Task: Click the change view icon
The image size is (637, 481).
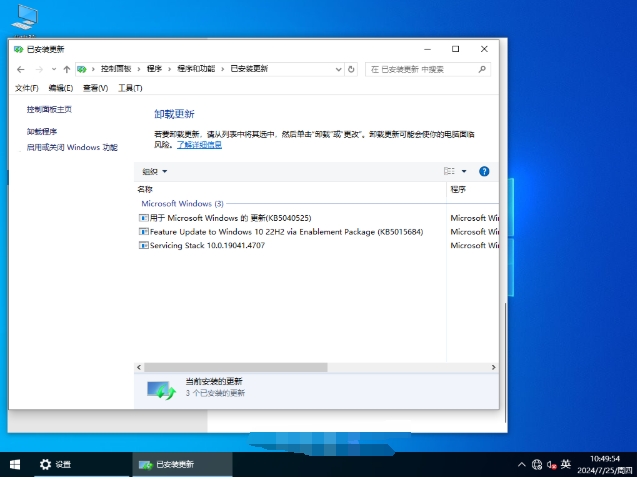Action: (450, 171)
